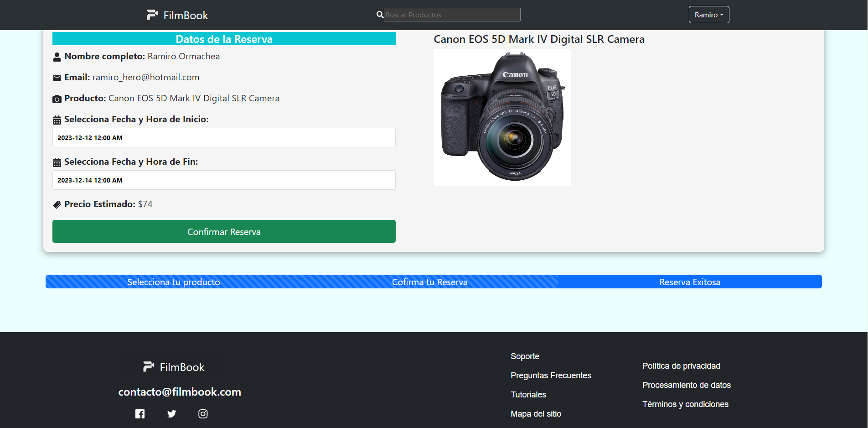
Task: Click the search magnifier icon
Action: pos(380,15)
